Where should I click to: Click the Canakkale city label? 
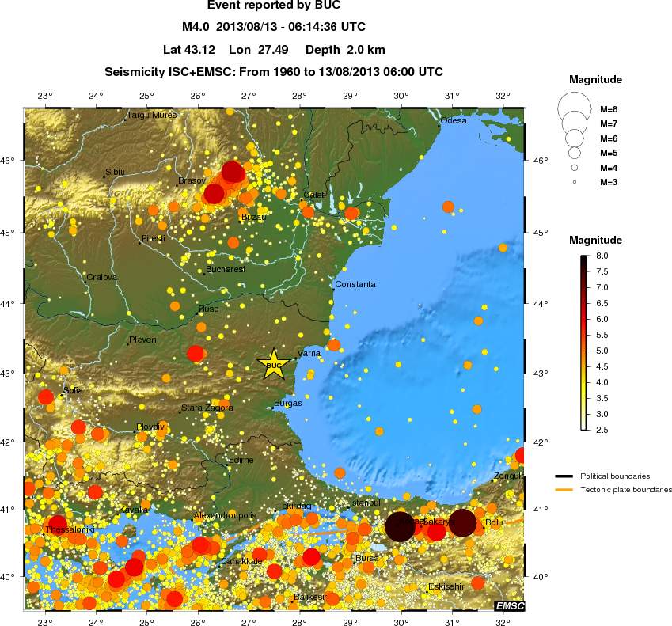tap(241, 561)
